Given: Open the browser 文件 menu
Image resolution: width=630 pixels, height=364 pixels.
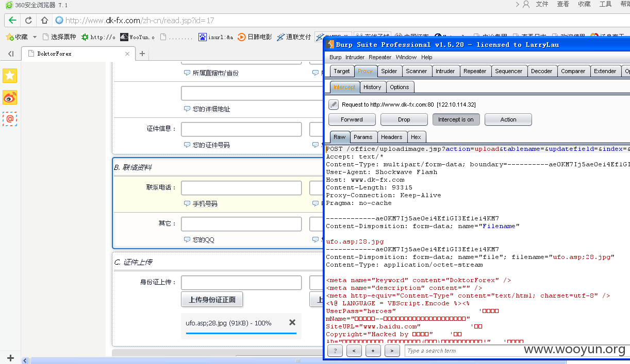Looking at the screenshot, I should click(x=542, y=4).
